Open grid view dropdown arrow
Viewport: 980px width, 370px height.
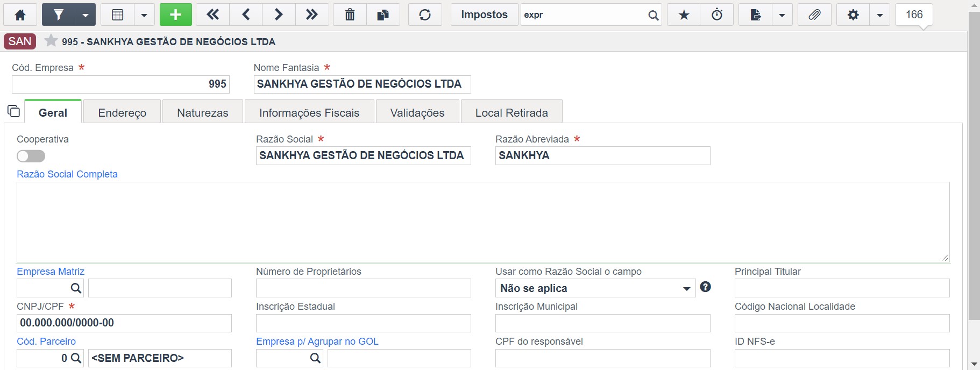point(144,15)
